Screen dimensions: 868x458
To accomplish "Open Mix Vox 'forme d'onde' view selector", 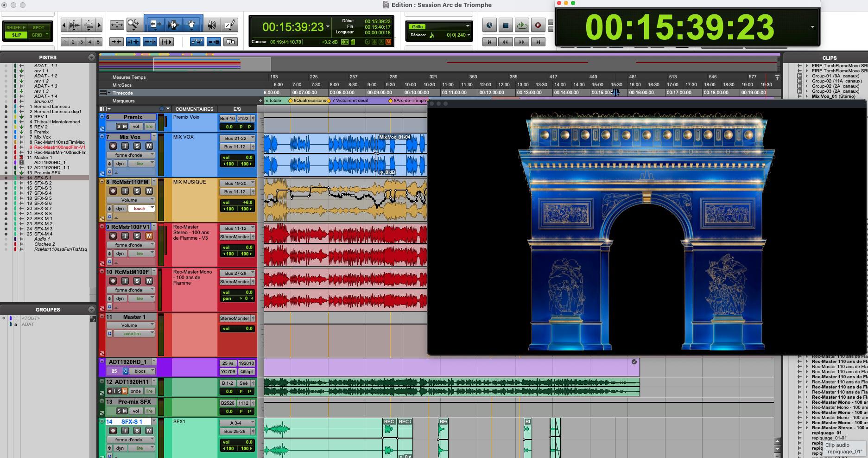I will 131,155.
